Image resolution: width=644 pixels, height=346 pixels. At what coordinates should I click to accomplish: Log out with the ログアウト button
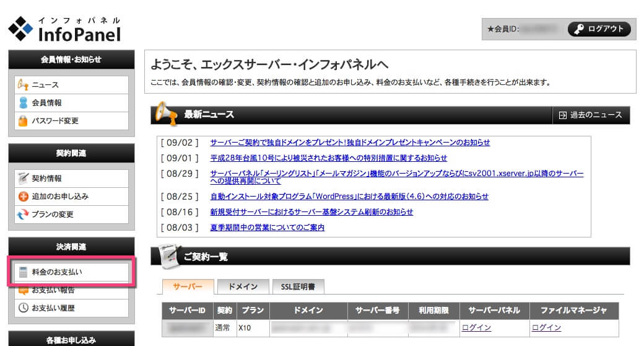599,29
